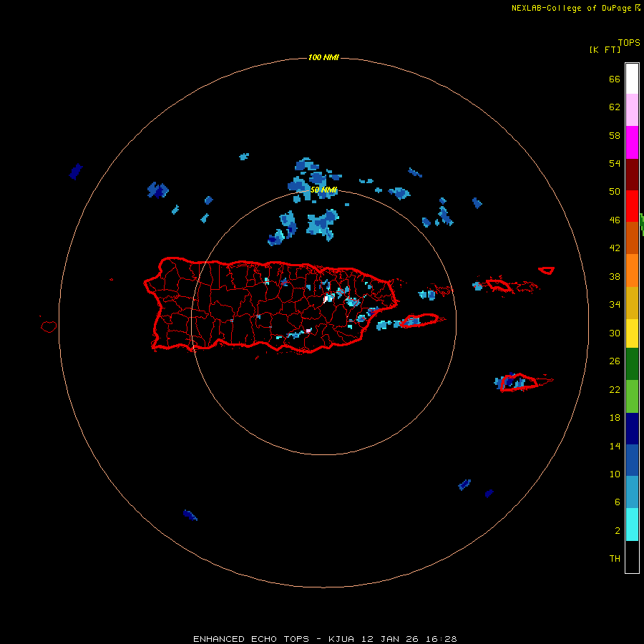Select the dark red legend swatch
The image size is (644, 644).
coord(632,175)
